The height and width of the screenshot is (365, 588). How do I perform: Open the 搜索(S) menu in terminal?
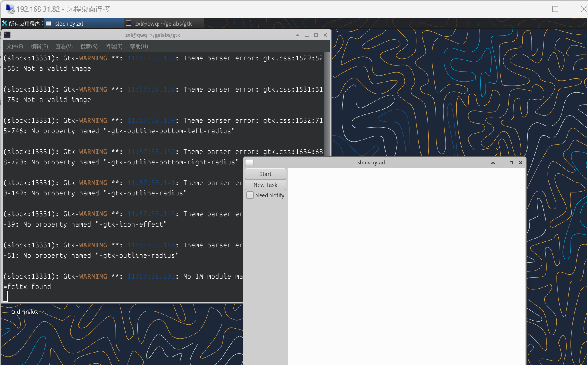[89, 46]
